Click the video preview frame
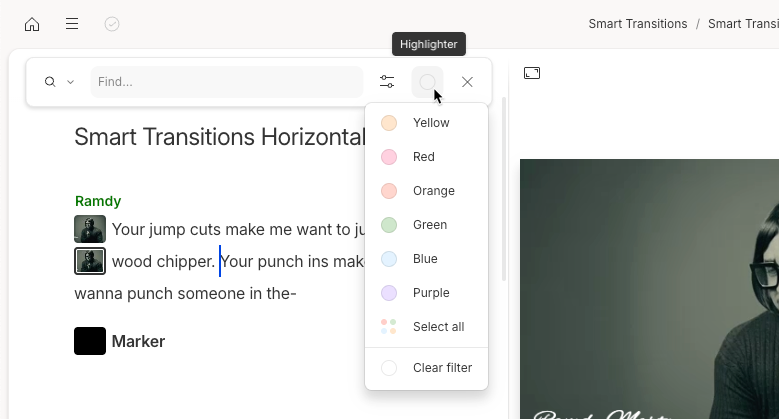Screen dimensions: 779x419 [649, 289]
